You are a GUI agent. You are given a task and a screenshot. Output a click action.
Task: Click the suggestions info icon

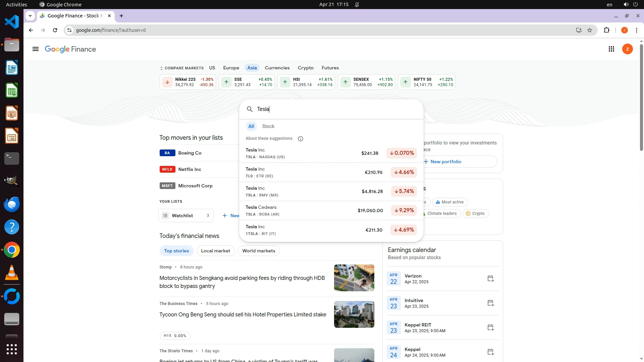pos(301,139)
